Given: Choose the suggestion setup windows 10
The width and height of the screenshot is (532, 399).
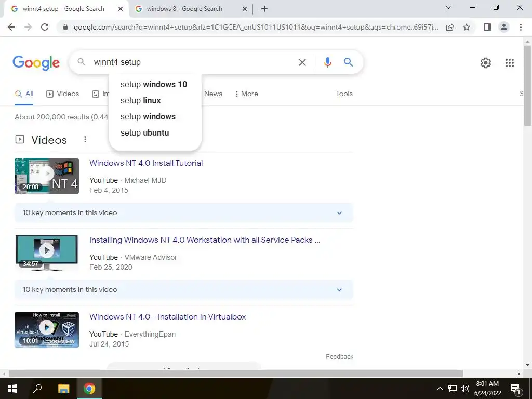Looking at the screenshot, I should [x=155, y=85].
